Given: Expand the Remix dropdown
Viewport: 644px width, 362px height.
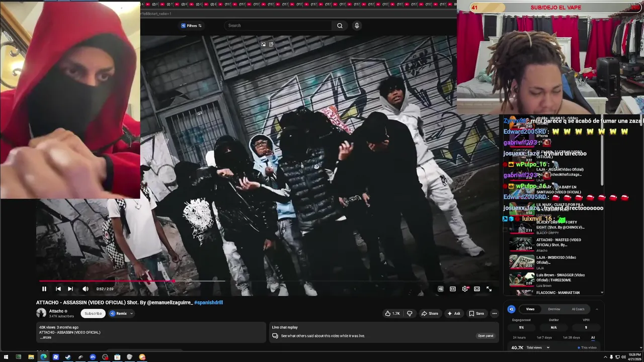Looking at the screenshot, I should 121,313.
